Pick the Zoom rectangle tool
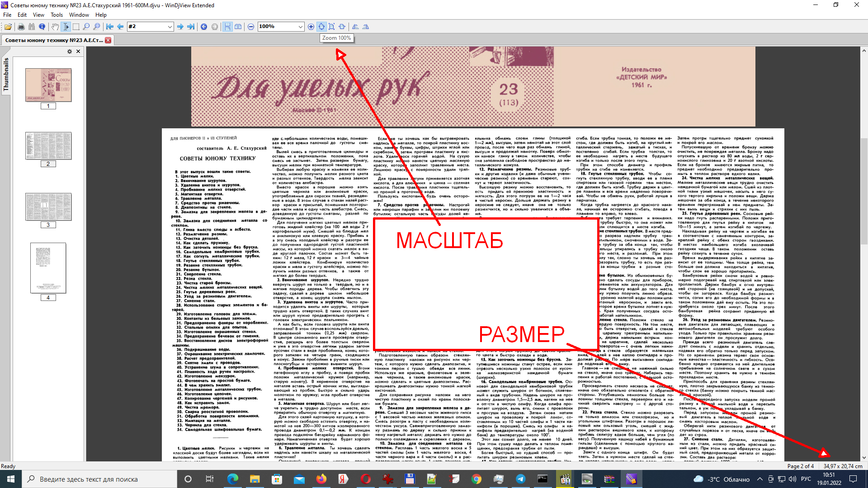Viewport: 868px width, 488px height. click(x=97, y=27)
